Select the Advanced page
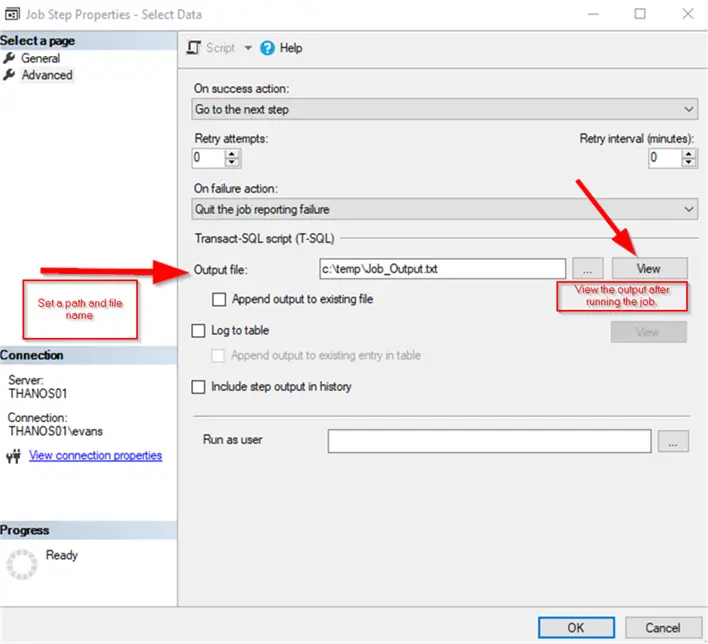The image size is (708, 644). [x=47, y=75]
